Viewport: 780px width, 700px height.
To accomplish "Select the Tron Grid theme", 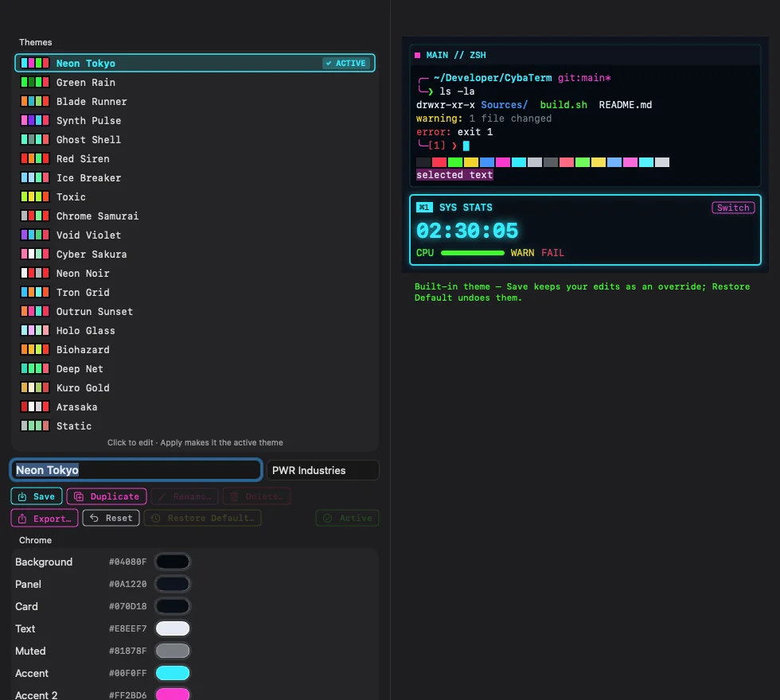I will (x=194, y=293).
